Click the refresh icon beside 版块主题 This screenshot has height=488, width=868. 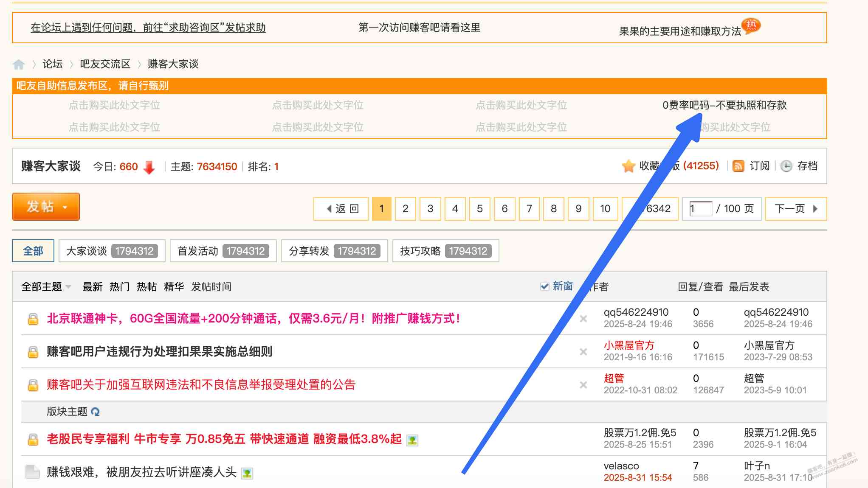(x=96, y=412)
